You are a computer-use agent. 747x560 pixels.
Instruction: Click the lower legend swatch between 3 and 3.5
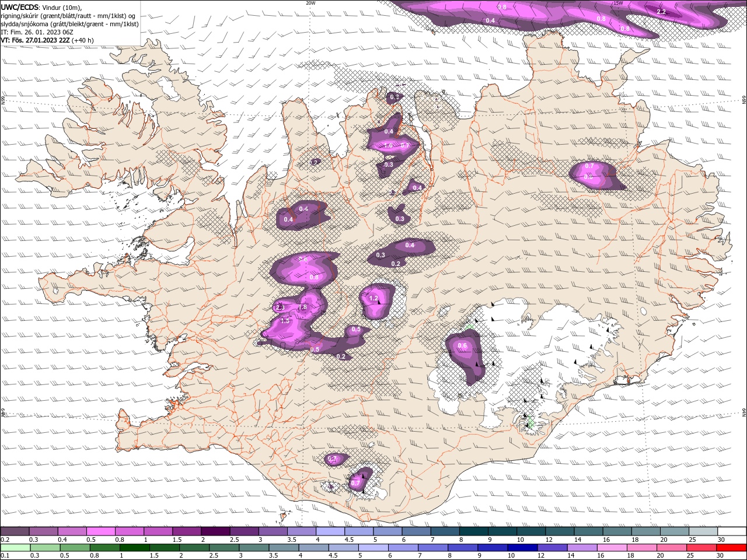pyautogui.click(x=254, y=548)
